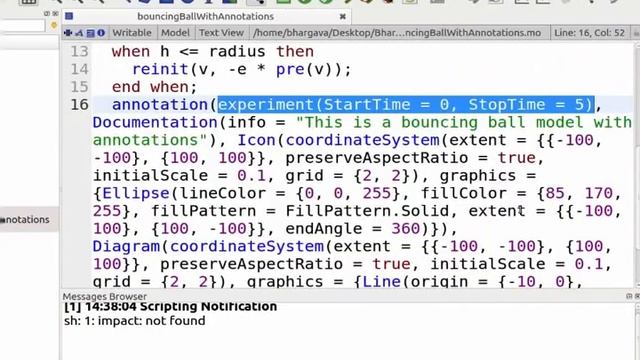Click the Documentation keyword in the annotation
This screenshot has height=360, width=640.
pos(155,122)
